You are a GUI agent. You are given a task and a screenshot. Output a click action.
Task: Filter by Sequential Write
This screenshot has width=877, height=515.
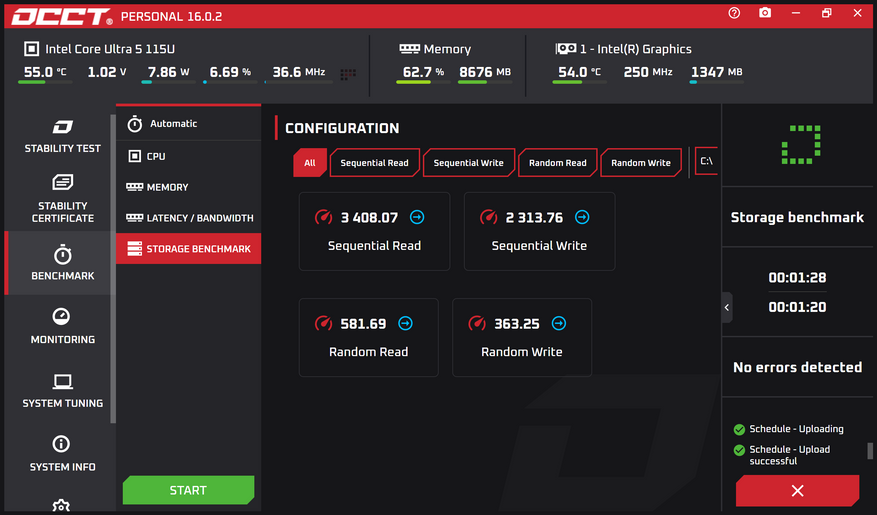(469, 163)
